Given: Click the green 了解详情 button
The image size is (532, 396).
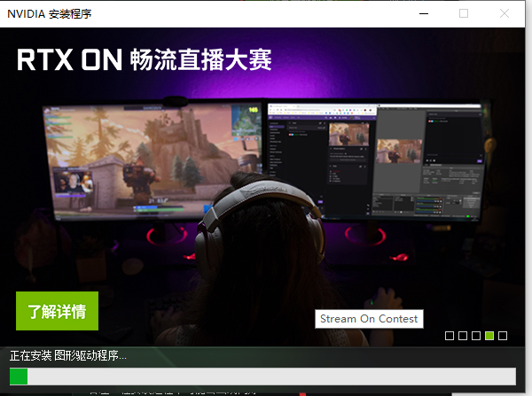Looking at the screenshot, I should click(x=57, y=311).
